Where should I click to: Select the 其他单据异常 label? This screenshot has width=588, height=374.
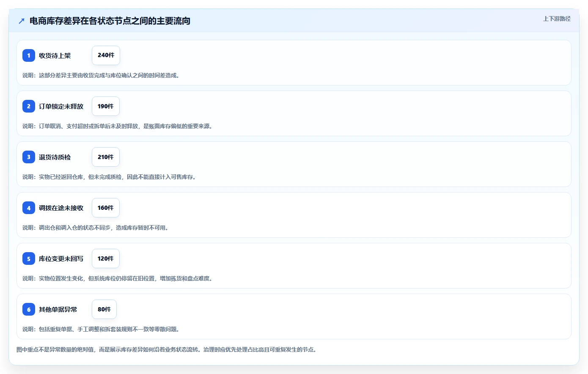point(58,309)
